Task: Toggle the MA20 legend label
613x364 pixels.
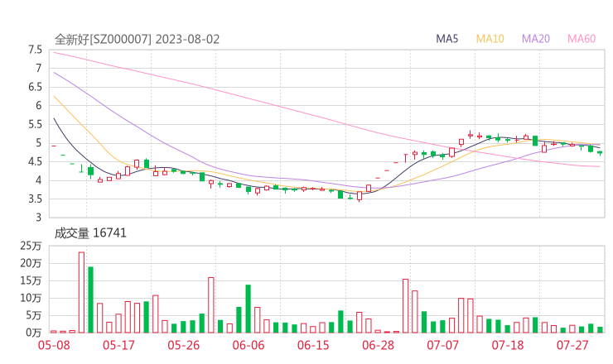Action: coord(536,39)
